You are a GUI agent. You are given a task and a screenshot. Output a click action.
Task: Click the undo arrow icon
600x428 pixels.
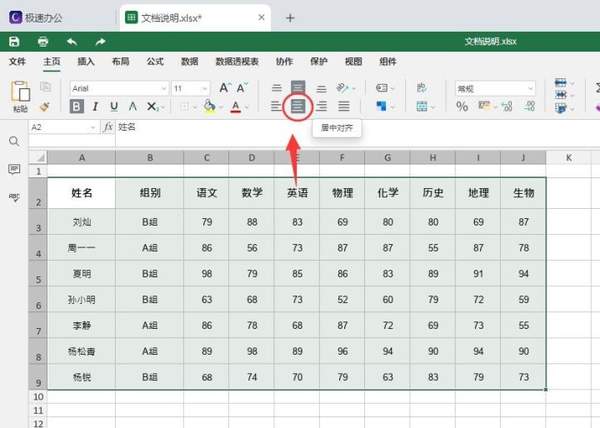click(x=72, y=41)
